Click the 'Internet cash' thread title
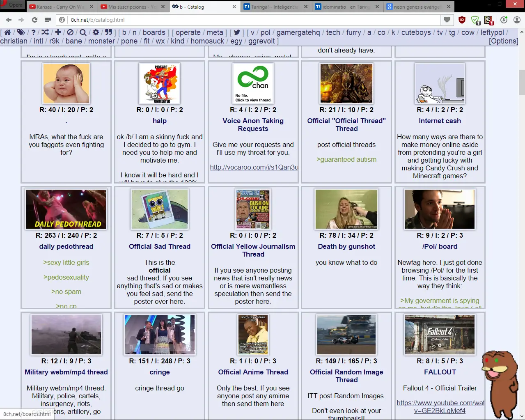This screenshot has height=420, width=525. [440, 121]
